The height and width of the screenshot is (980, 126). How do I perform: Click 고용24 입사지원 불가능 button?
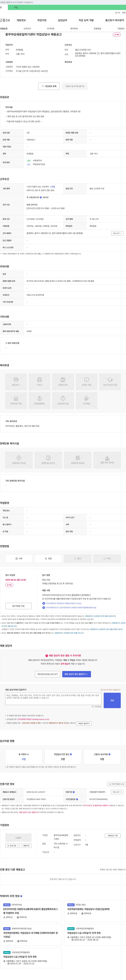pos(75,86)
